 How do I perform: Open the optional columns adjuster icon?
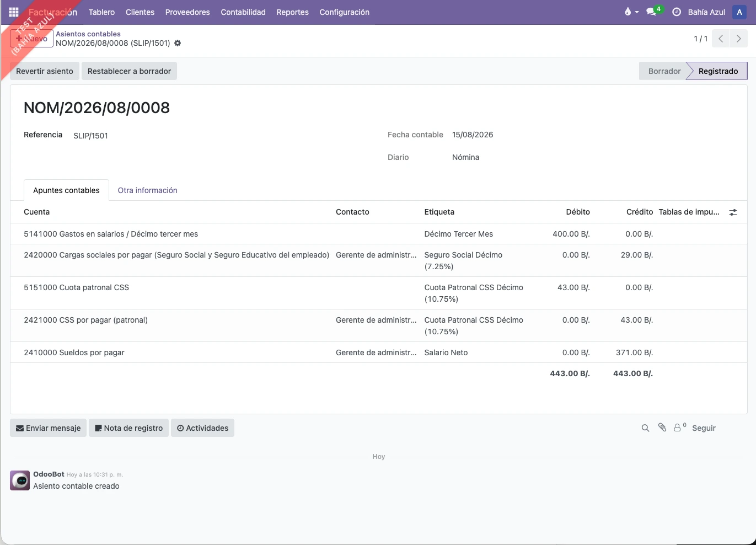coord(733,212)
